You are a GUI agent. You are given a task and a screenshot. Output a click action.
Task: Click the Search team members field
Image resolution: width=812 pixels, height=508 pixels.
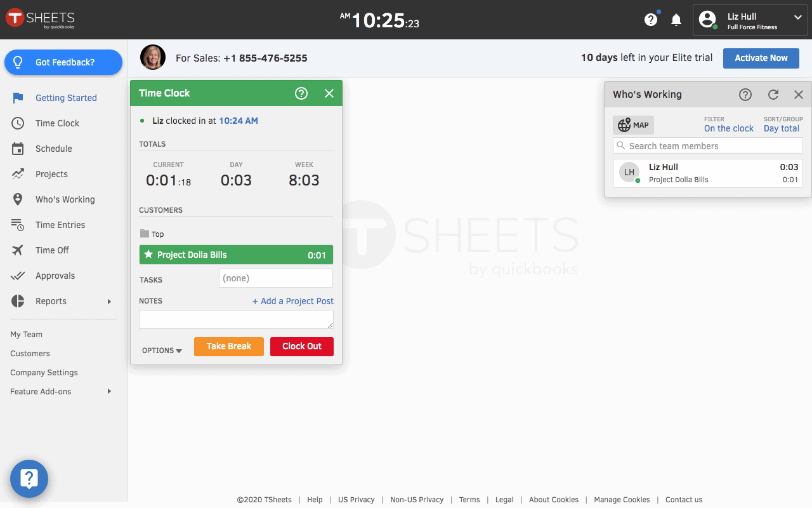(708, 146)
